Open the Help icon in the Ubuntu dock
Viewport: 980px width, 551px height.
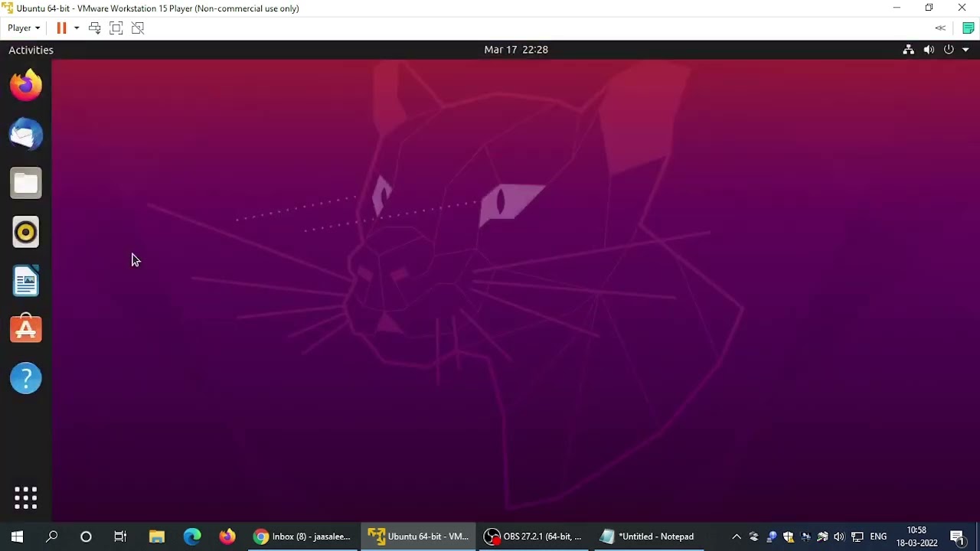pyautogui.click(x=26, y=378)
